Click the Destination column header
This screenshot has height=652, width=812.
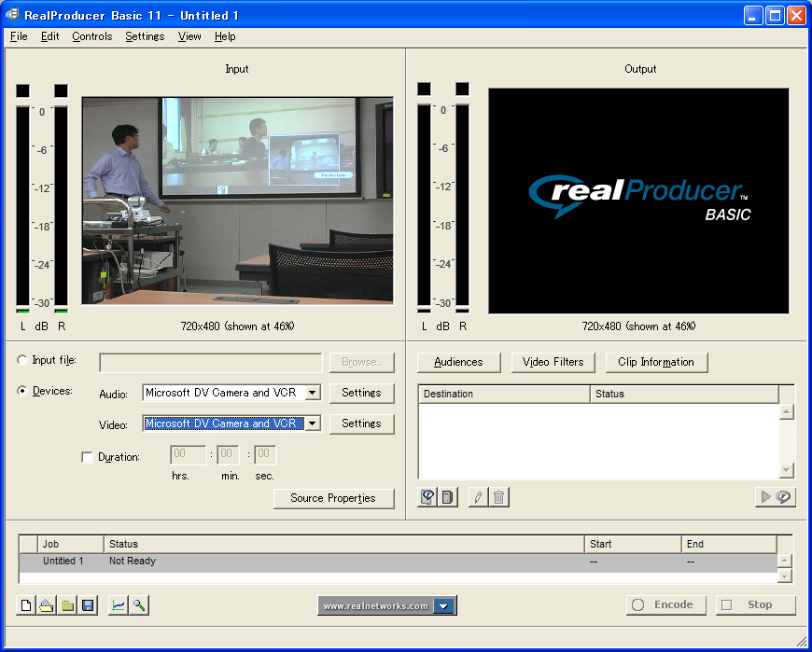tap(504, 394)
